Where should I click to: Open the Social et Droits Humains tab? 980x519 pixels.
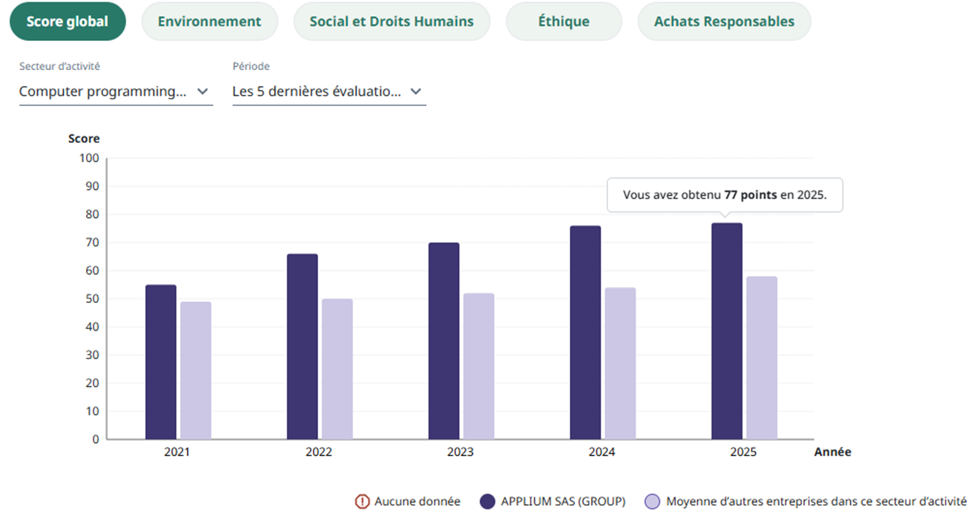(391, 21)
